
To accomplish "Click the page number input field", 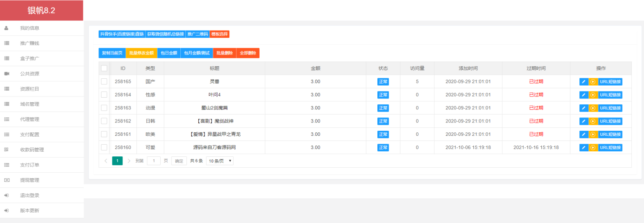I will 153,161.
